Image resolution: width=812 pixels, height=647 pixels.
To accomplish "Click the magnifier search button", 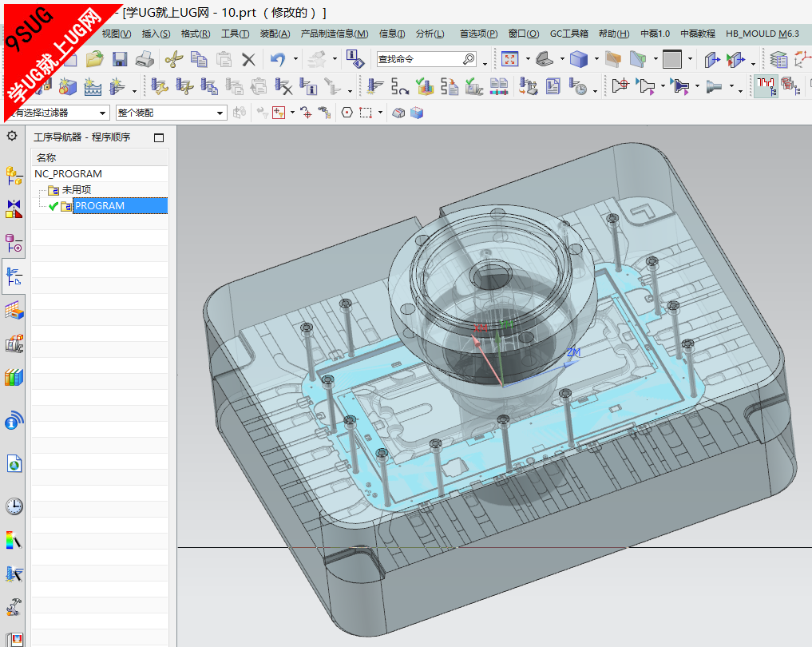I will pos(469,59).
